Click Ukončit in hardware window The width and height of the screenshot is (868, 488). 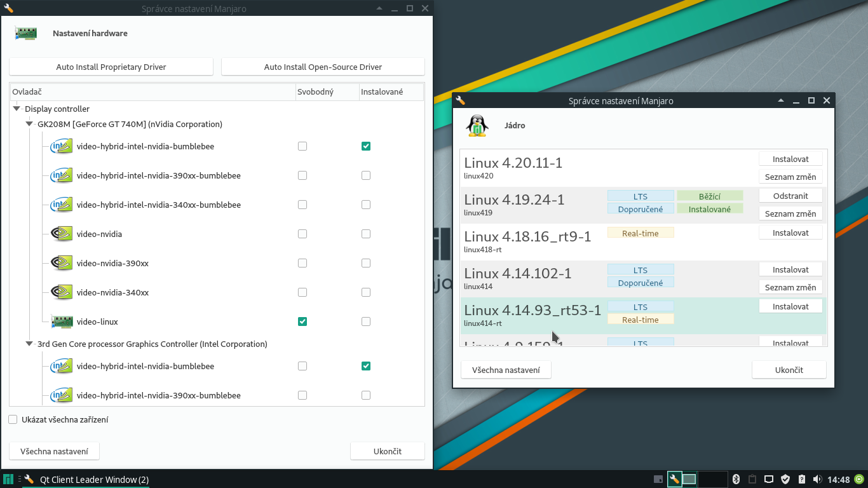[x=388, y=451]
